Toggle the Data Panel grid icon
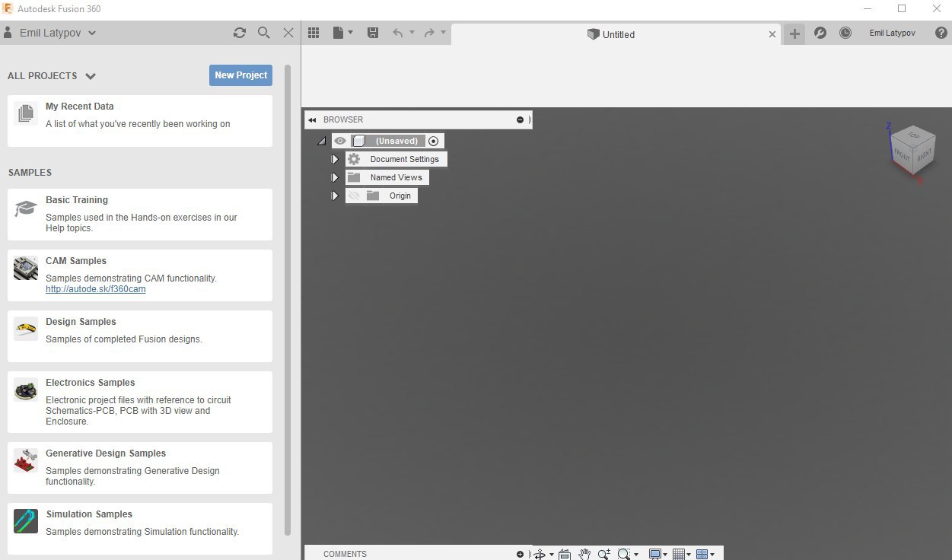The height and width of the screenshot is (560, 952). (x=313, y=33)
